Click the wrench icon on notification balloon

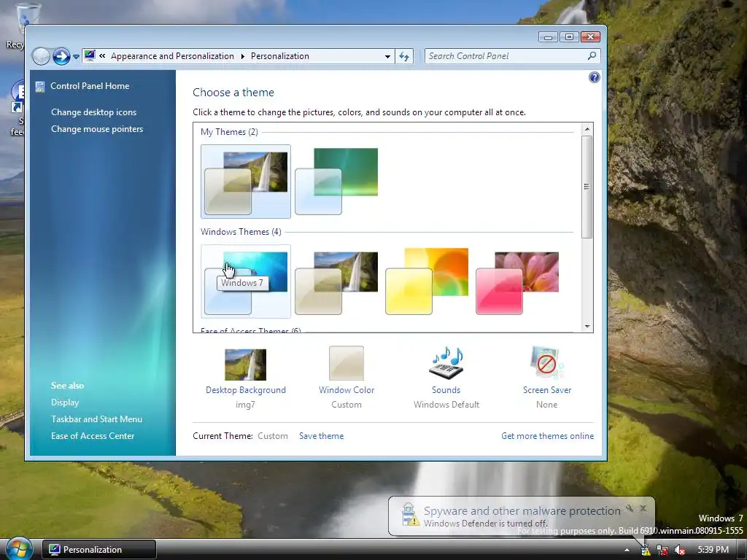click(630, 508)
